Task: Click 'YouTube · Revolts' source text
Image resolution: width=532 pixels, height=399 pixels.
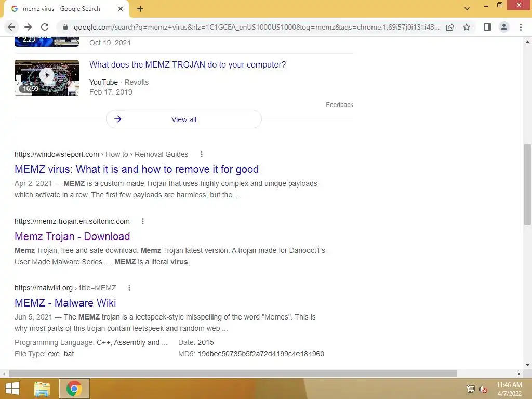Action: point(119,82)
